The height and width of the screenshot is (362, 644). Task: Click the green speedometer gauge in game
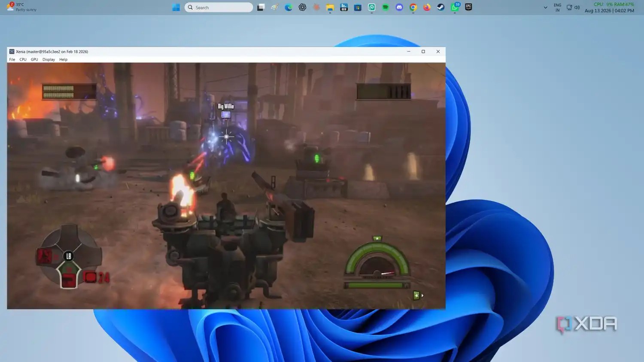click(x=377, y=260)
